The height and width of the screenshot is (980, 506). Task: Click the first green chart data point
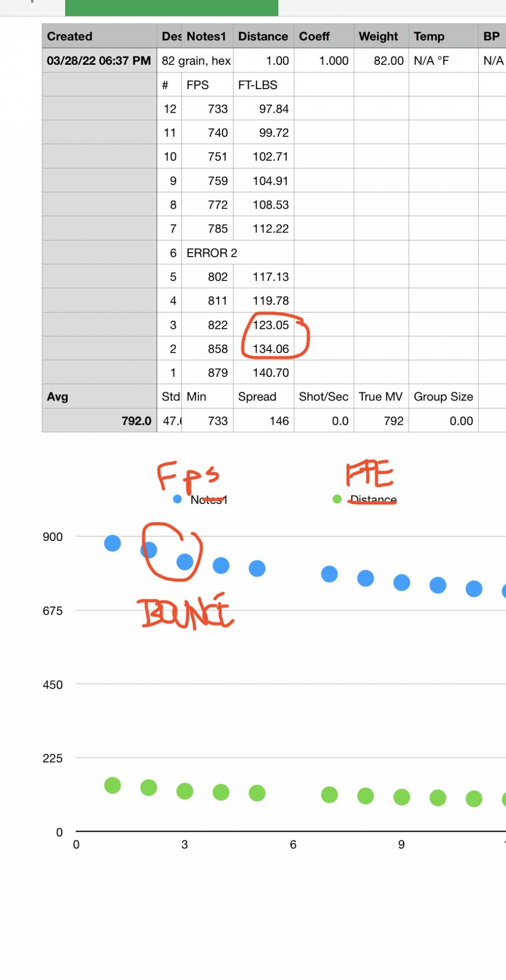113,785
